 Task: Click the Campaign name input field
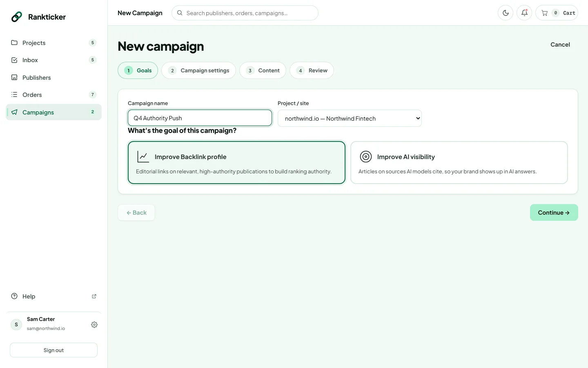[200, 118]
